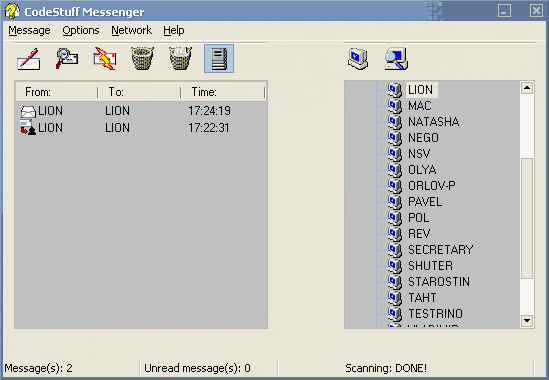Sort messages by the Time column header
This screenshot has width=549, height=380.
pos(223,92)
